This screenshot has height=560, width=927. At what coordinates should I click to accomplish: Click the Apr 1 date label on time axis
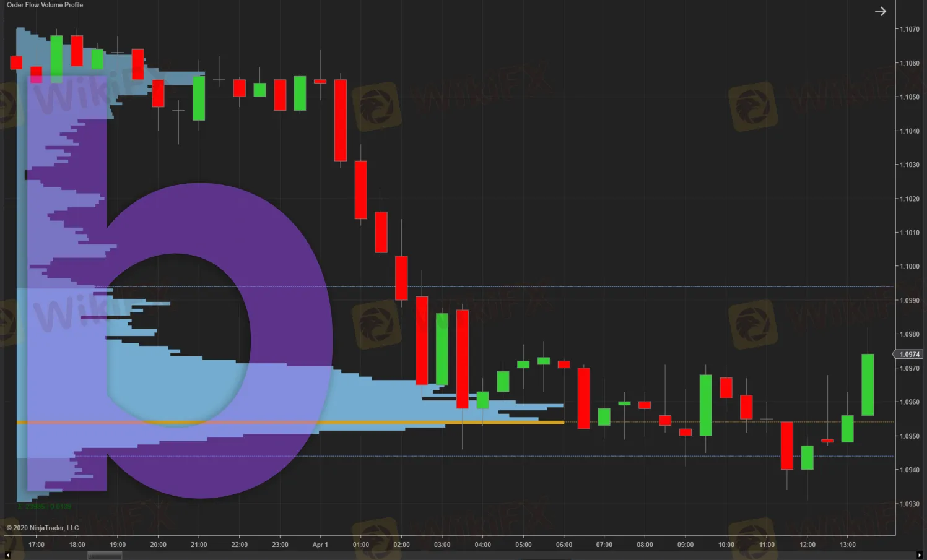tap(320, 545)
